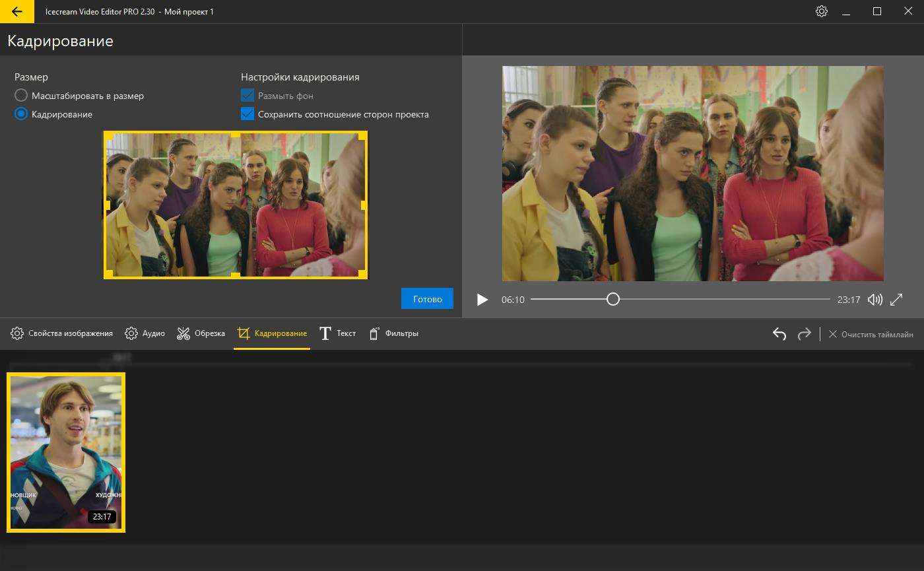Screen dimensions: 924x571
Task: Undo the last action
Action: click(779, 334)
